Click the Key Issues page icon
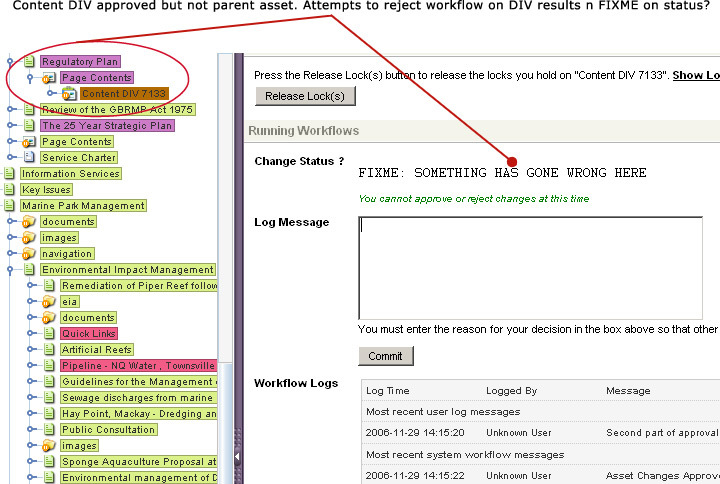 click(9, 189)
